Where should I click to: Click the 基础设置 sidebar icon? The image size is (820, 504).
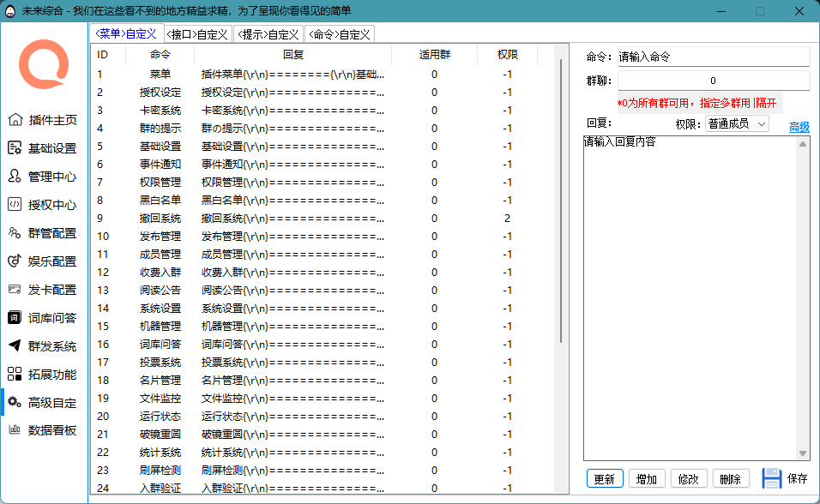[15, 148]
